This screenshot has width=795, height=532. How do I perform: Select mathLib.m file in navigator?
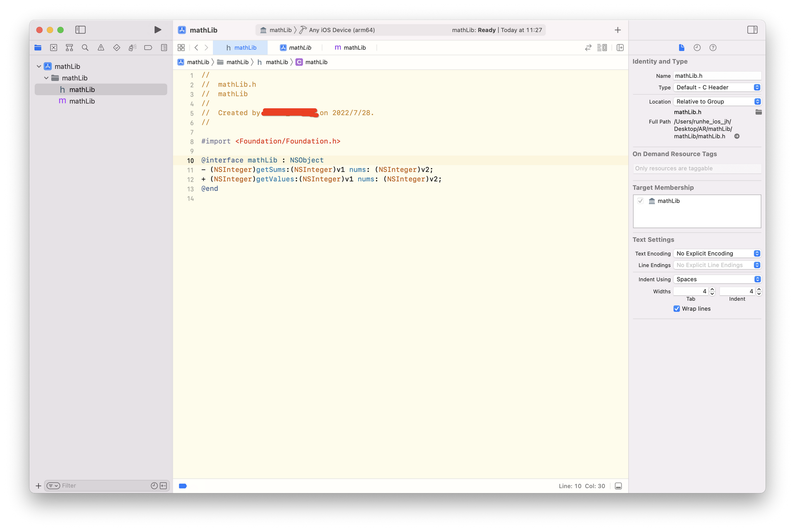(x=101, y=101)
